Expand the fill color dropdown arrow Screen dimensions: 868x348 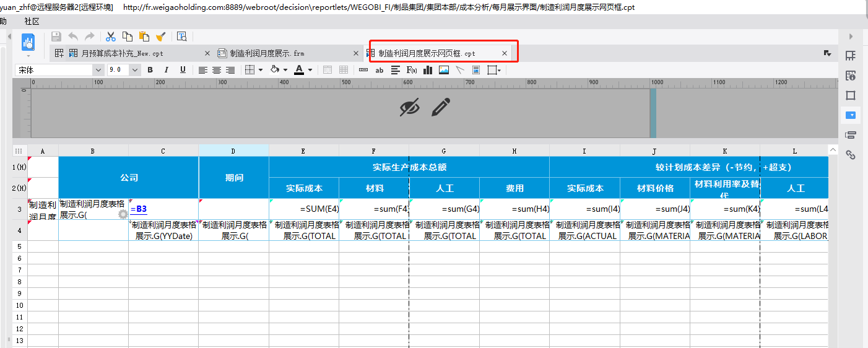click(x=285, y=70)
